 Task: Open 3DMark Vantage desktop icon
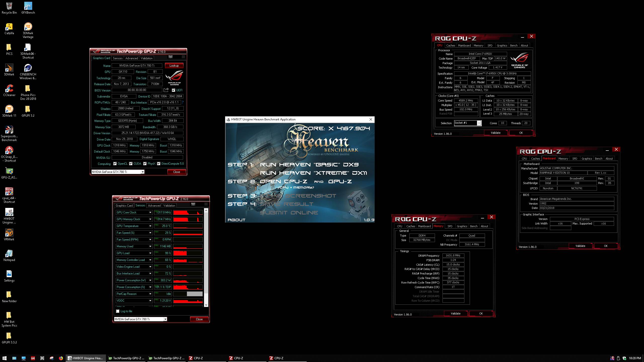coord(28,30)
